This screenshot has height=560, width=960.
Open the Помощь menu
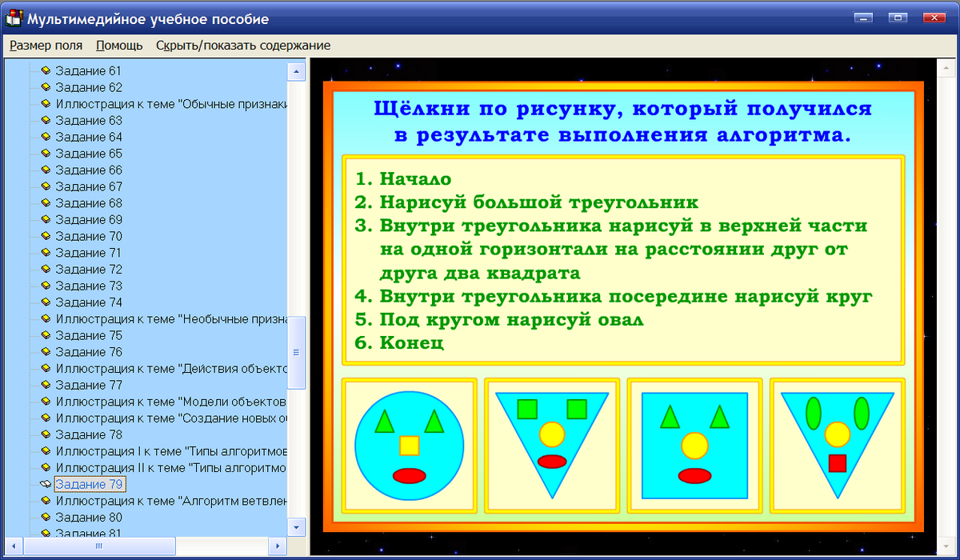click(x=119, y=46)
